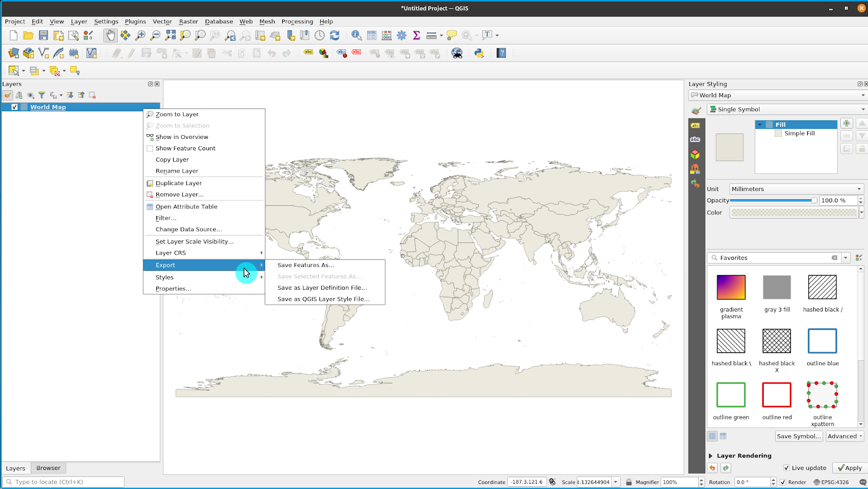
Task: Click the Refresh map icon
Action: pyautogui.click(x=335, y=35)
